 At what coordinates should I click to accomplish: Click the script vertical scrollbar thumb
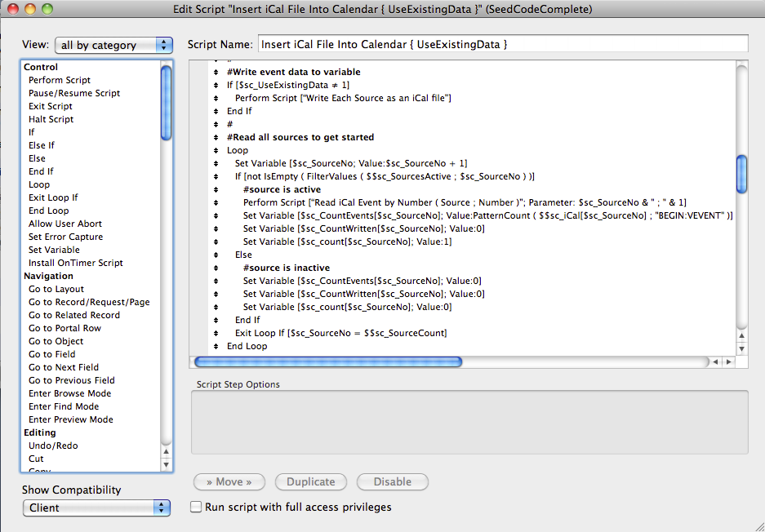click(x=741, y=174)
